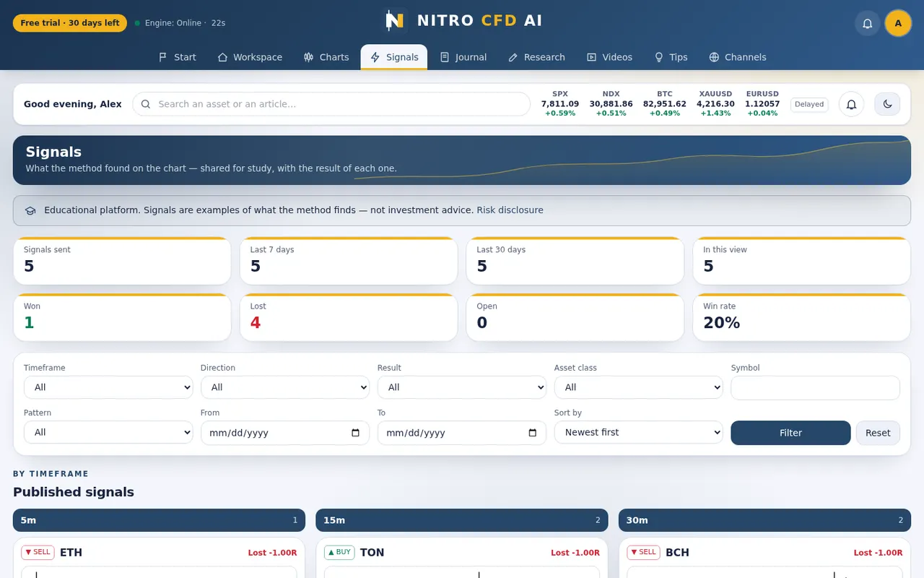Go to the Tips tab
Viewport: 924px width, 578px height.
click(671, 57)
